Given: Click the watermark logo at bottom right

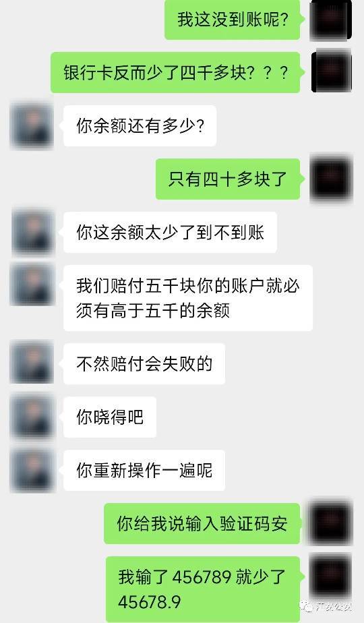Looking at the screenshot, I should [307, 606].
